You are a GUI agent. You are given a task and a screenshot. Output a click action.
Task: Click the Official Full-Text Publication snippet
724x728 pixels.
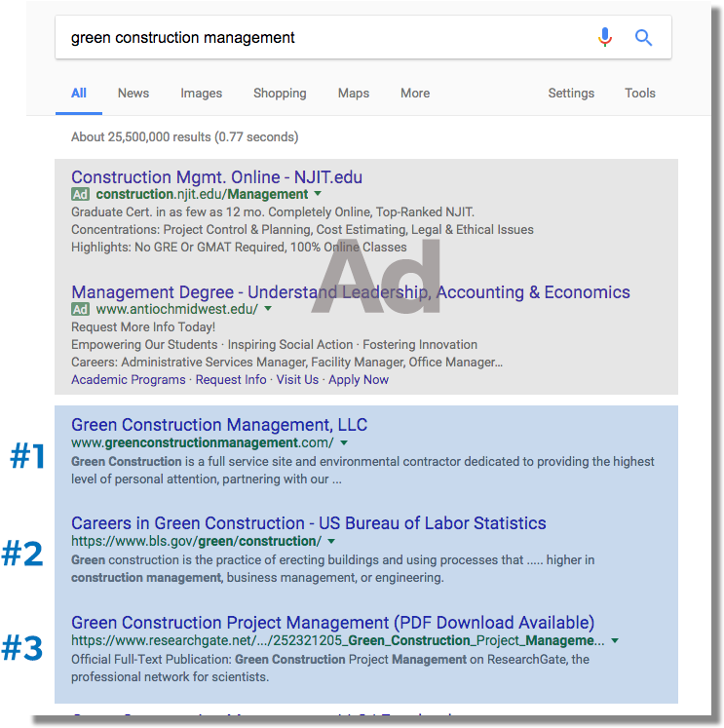tap(330, 669)
